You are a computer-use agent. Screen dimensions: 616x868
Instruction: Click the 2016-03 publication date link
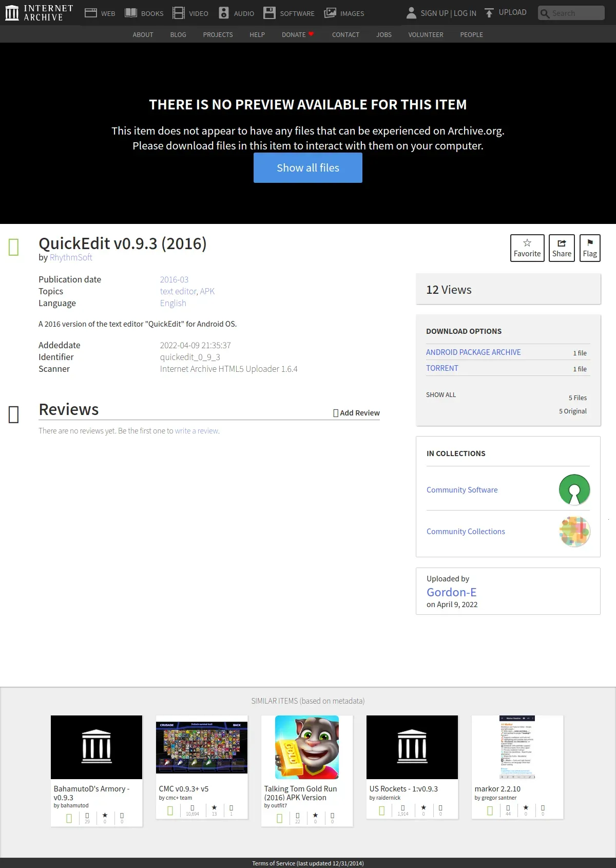click(174, 279)
